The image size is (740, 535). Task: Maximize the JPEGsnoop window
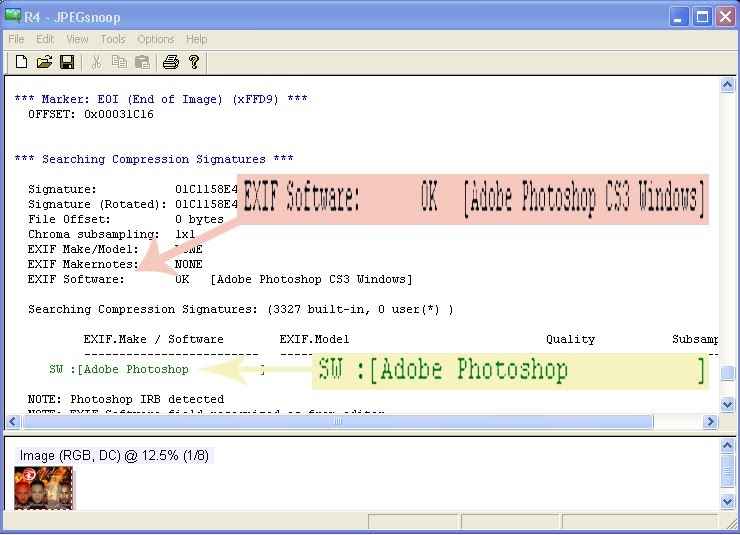click(x=702, y=17)
